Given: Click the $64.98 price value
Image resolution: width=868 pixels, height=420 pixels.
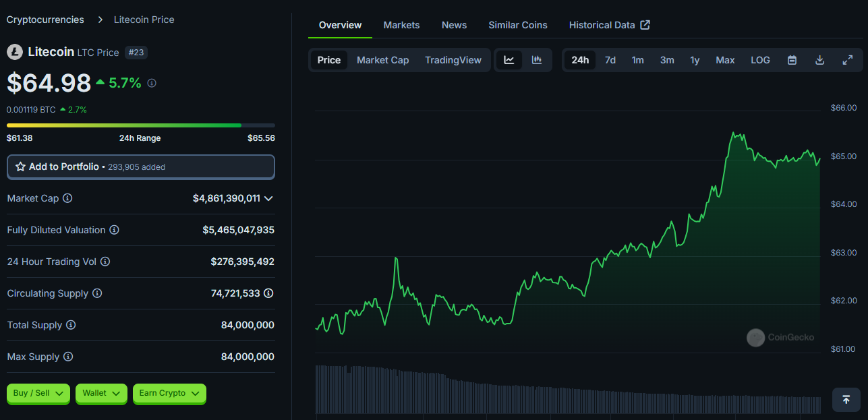Looking at the screenshot, I should tap(49, 83).
